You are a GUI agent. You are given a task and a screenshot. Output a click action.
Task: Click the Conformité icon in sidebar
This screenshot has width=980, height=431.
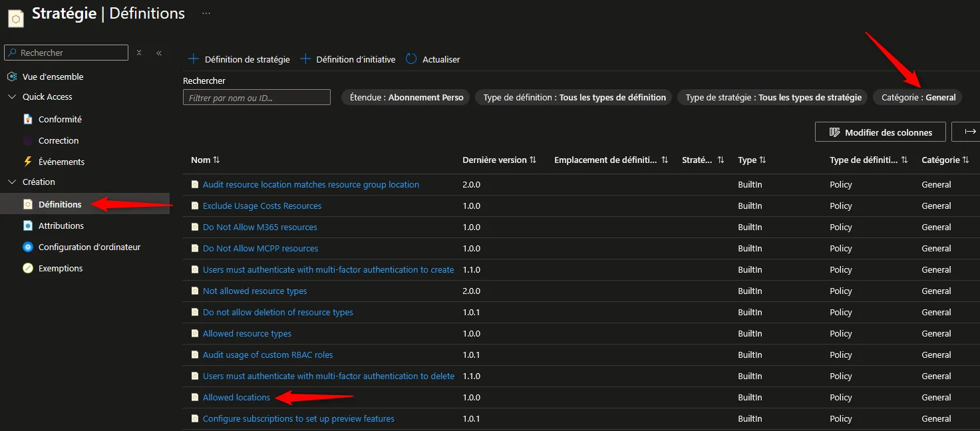(x=28, y=119)
